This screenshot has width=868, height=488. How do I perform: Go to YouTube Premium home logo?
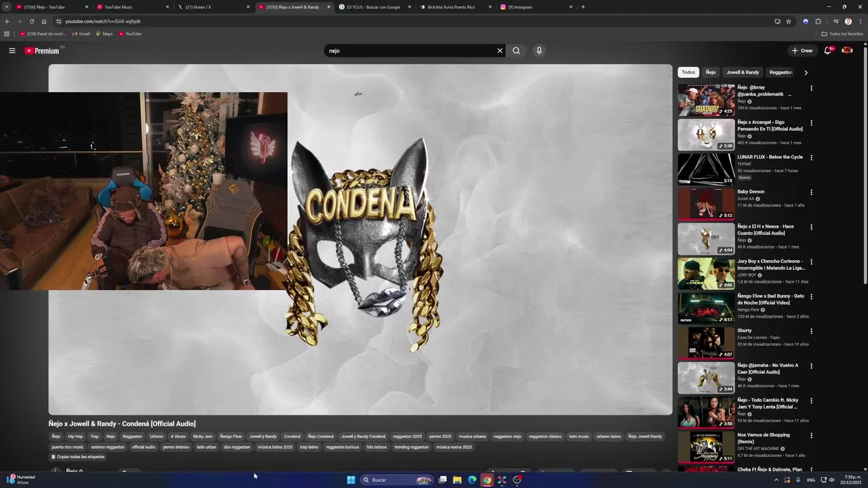(42, 51)
